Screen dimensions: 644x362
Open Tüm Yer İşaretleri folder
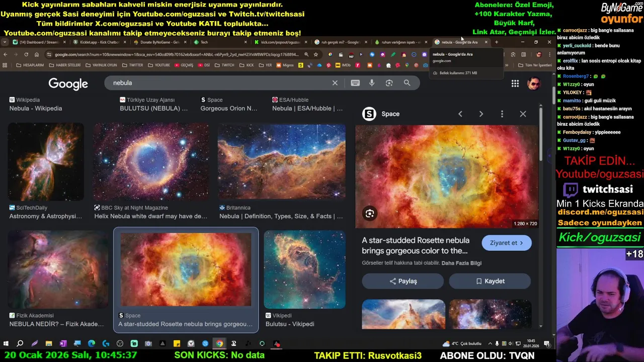535,65
